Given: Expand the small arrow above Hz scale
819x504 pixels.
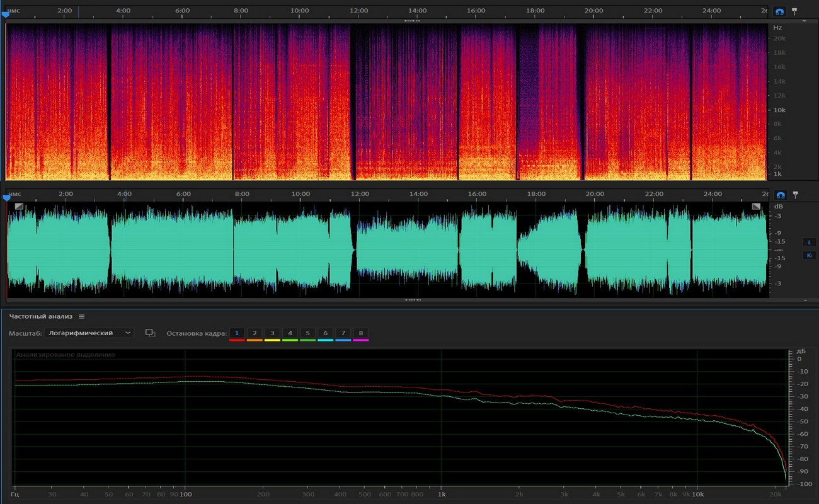Looking at the screenshot, I should [x=804, y=21].
